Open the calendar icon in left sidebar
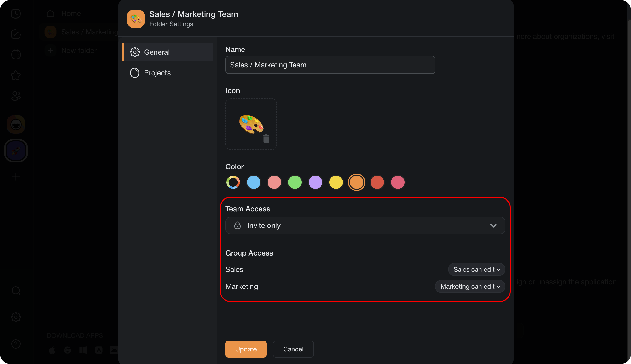The image size is (631, 364). (16, 54)
